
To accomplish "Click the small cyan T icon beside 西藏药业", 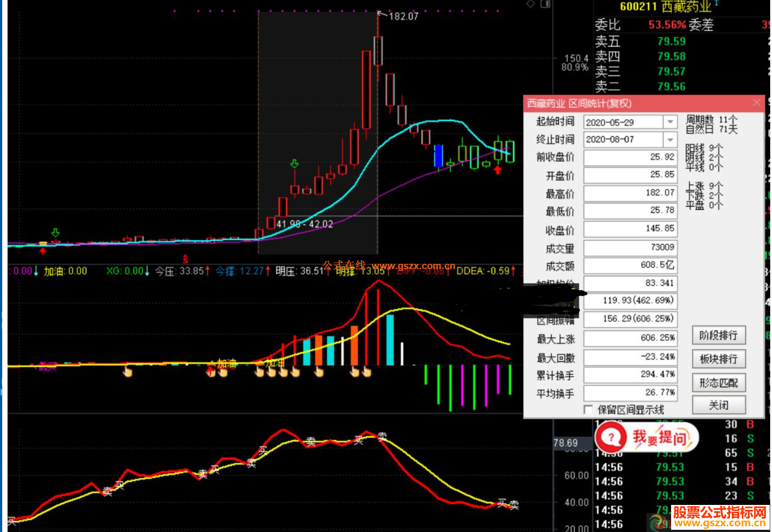I will pyautogui.click(x=716, y=3).
